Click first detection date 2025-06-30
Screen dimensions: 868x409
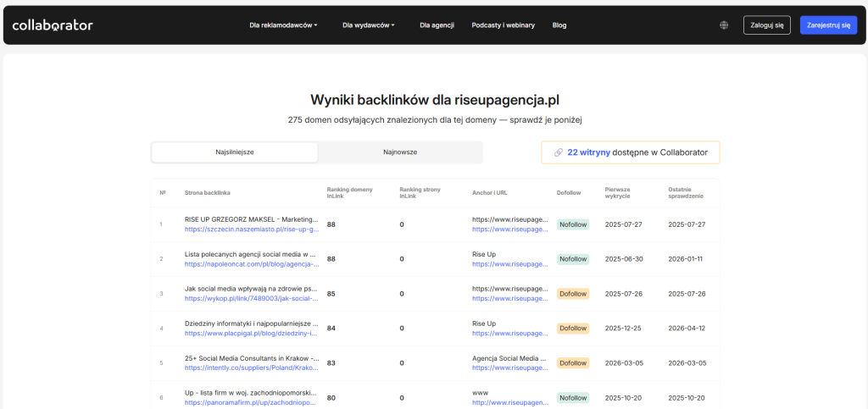[x=624, y=258]
